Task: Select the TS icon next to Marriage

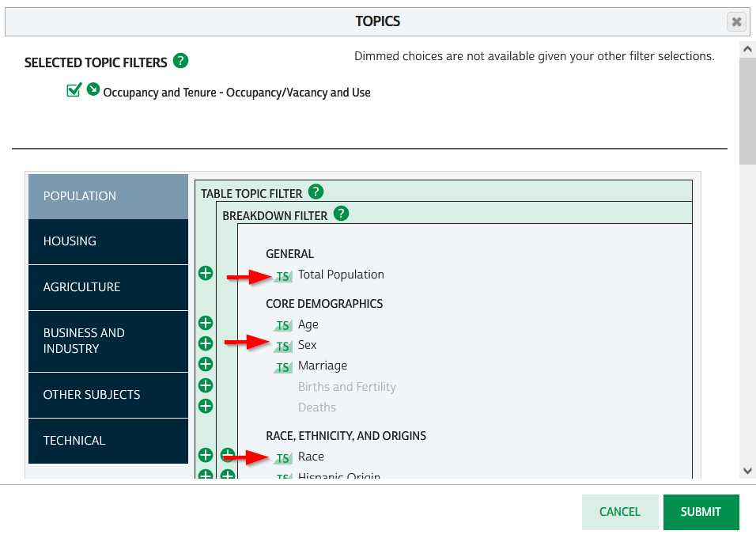Action: pyautogui.click(x=283, y=366)
